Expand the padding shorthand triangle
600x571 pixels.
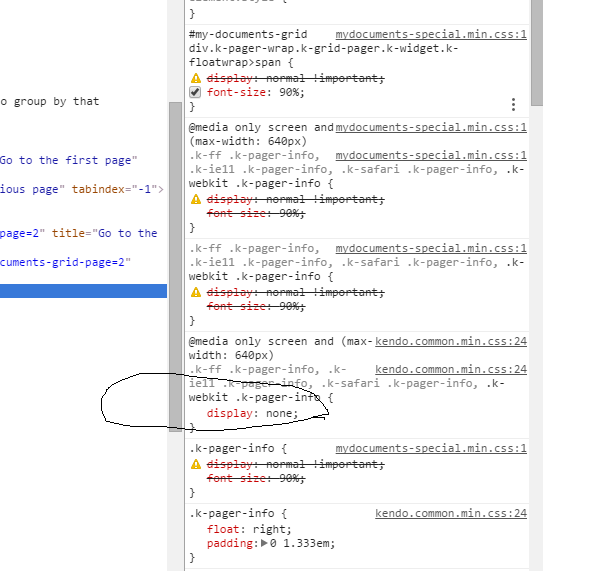tap(264, 543)
